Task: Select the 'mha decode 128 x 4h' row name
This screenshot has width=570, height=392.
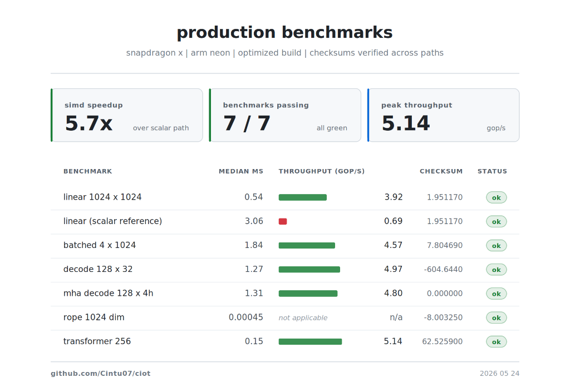Action: (x=109, y=293)
